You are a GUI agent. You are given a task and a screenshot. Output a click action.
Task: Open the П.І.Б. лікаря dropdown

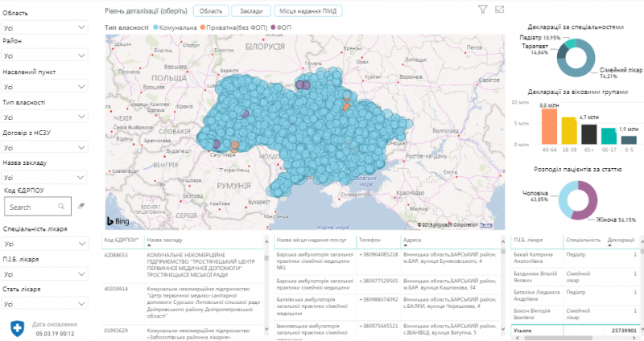click(x=45, y=273)
